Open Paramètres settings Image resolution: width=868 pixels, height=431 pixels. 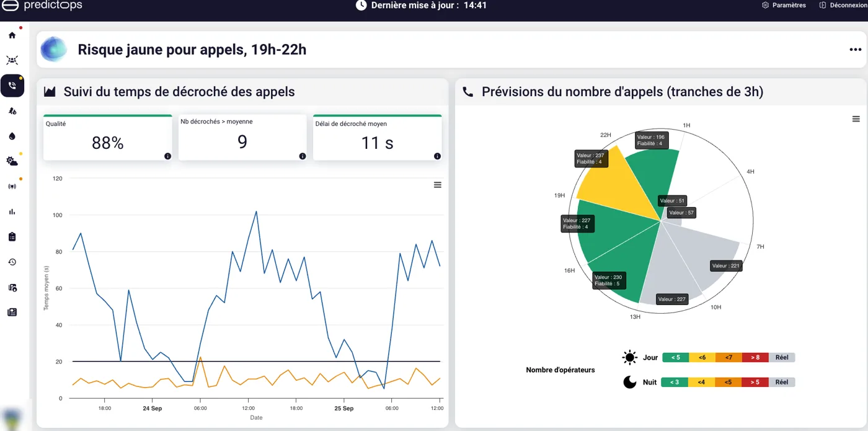coord(784,5)
